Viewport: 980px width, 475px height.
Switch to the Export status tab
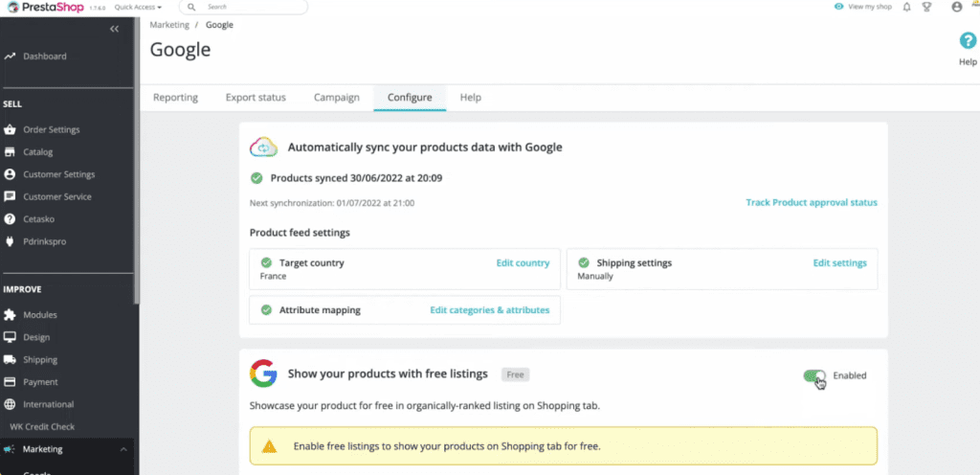tap(256, 98)
